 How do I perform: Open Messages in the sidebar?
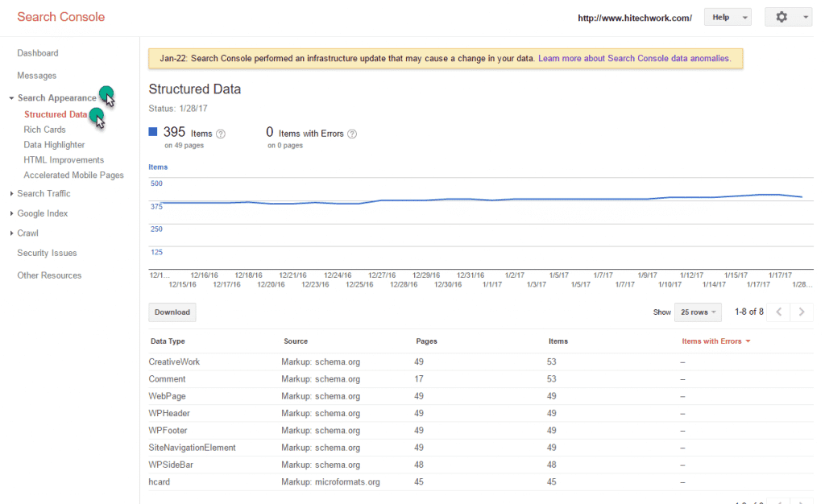point(36,76)
